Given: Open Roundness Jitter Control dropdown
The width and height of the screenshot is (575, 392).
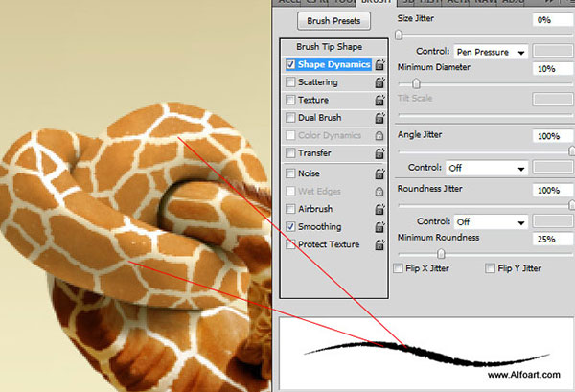Looking at the screenshot, I should pos(491,221).
